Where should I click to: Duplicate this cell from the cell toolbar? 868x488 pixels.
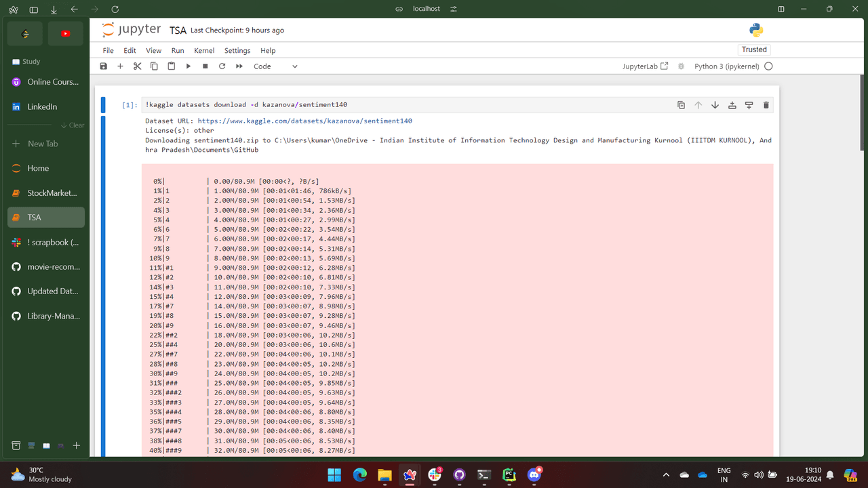point(681,105)
